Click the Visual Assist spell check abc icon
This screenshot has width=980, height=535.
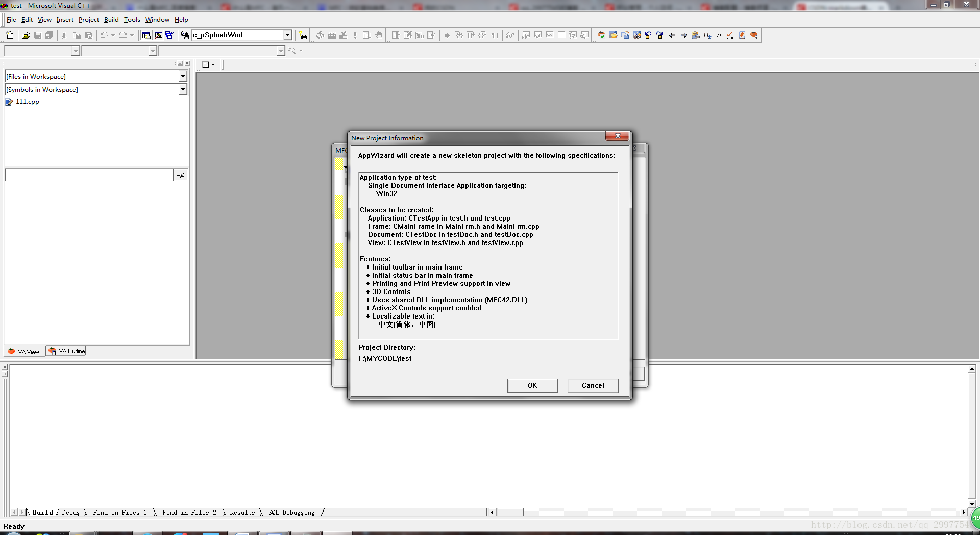pyautogui.click(x=731, y=35)
